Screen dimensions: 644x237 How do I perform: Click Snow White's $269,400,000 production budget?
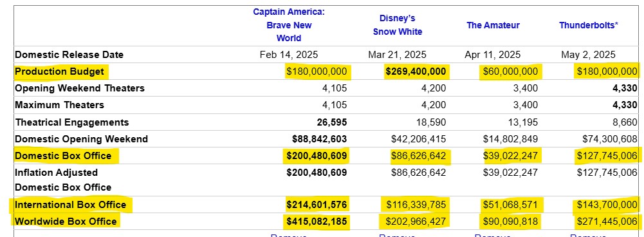416,71
